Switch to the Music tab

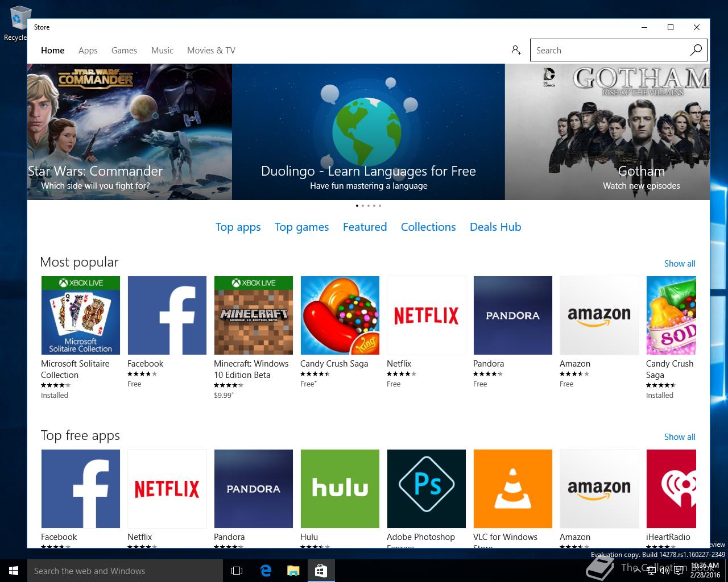click(x=162, y=51)
